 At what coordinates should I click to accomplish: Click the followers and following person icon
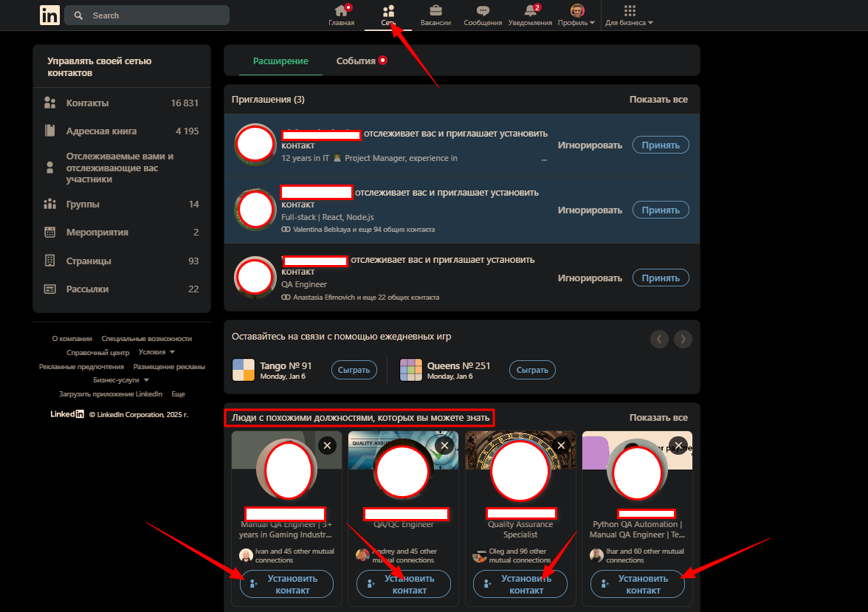[x=50, y=168]
